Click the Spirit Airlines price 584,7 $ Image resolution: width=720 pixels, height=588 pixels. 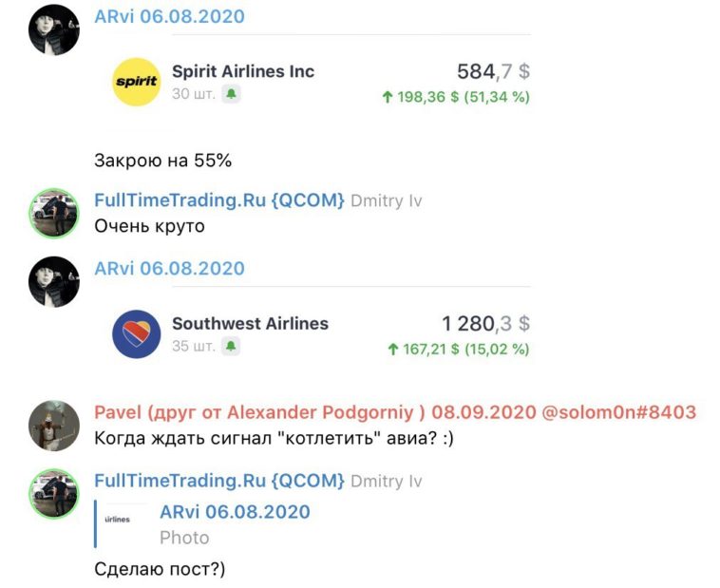click(493, 71)
